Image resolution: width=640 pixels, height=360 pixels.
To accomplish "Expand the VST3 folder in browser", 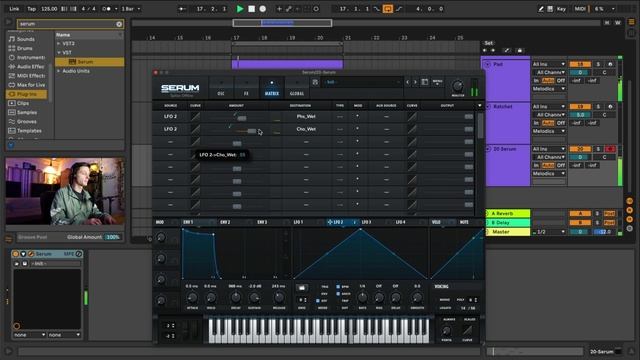I will [x=58, y=43].
